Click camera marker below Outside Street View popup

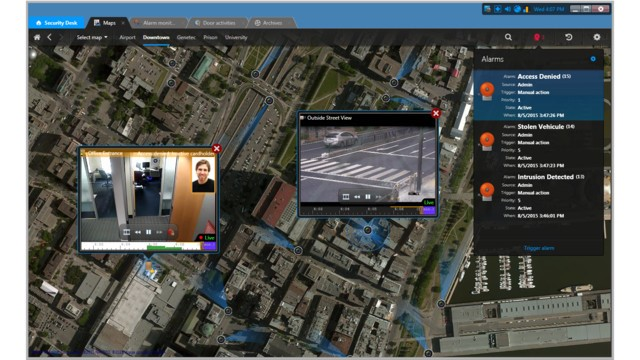click(367, 230)
